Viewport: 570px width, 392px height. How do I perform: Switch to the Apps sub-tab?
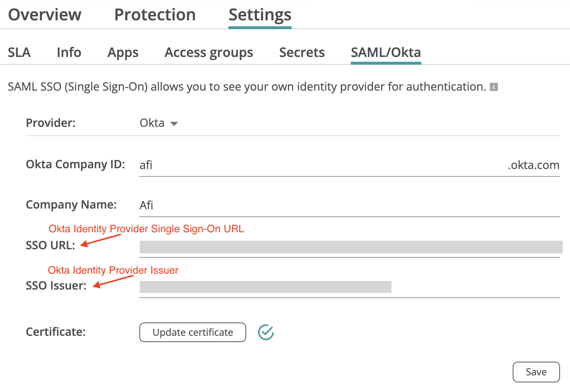pos(123,53)
